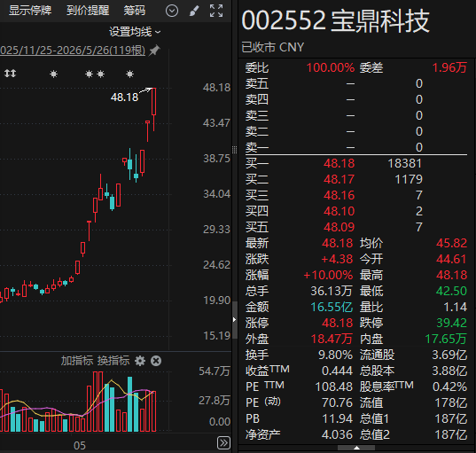This screenshot has height=453, width=476.
Task: Click the last sun event marker
Action: (130, 74)
